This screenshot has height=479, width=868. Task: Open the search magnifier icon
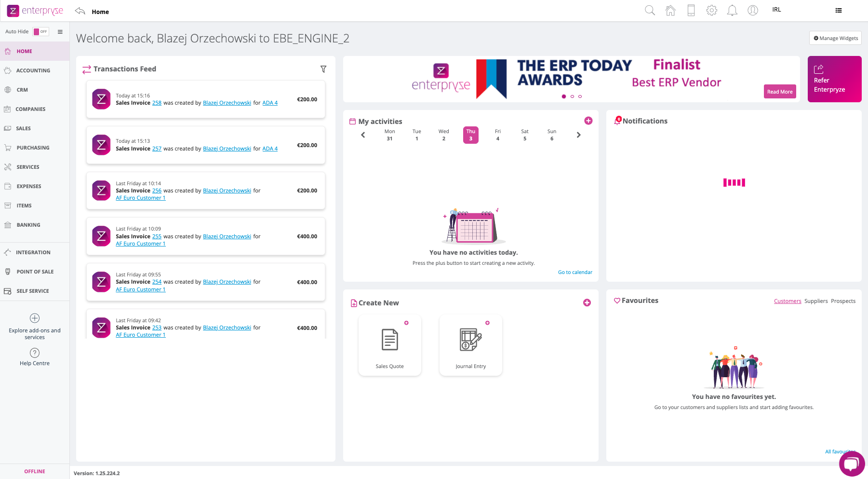[650, 10]
